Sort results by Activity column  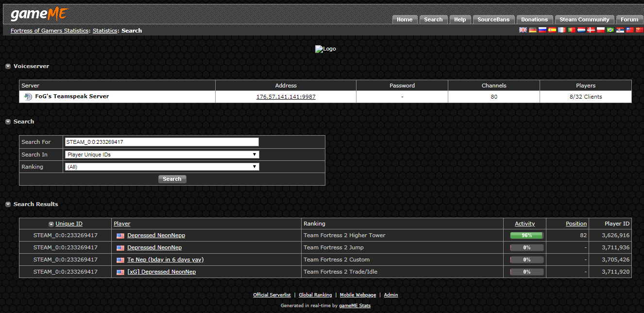pyautogui.click(x=525, y=224)
